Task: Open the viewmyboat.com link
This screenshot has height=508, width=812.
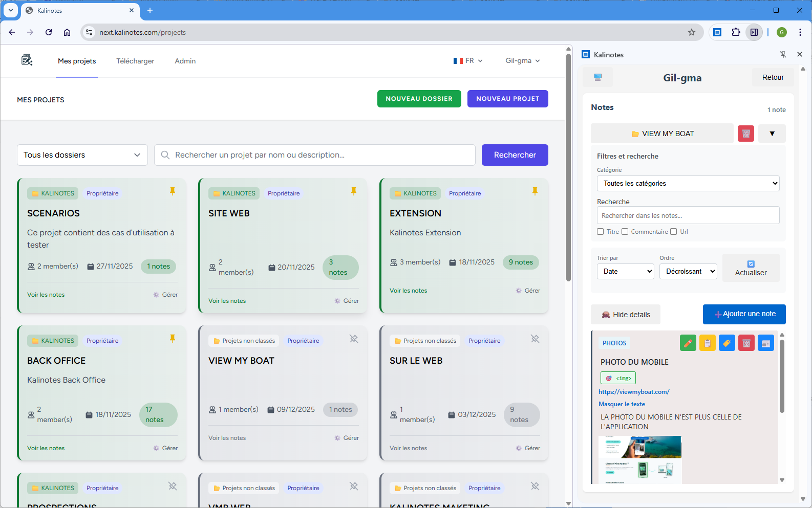Action: tap(634, 392)
